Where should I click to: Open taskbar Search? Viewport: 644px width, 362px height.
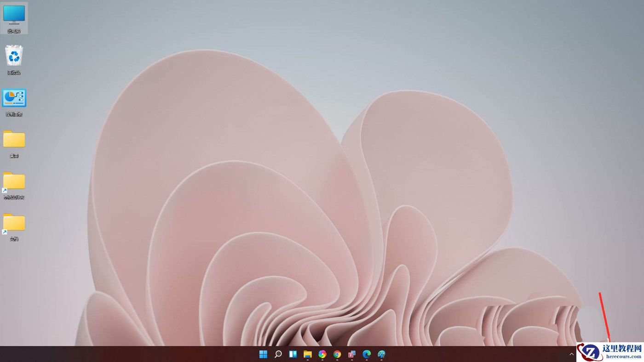tap(278, 354)
